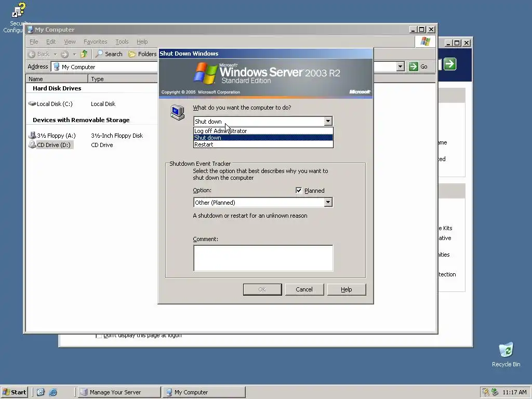Image resolution: width=532 pixels, height=399 pixels.
Task: Uncheck the Planned checkbox
Action: pyautogui.click(x=299, y=190)
